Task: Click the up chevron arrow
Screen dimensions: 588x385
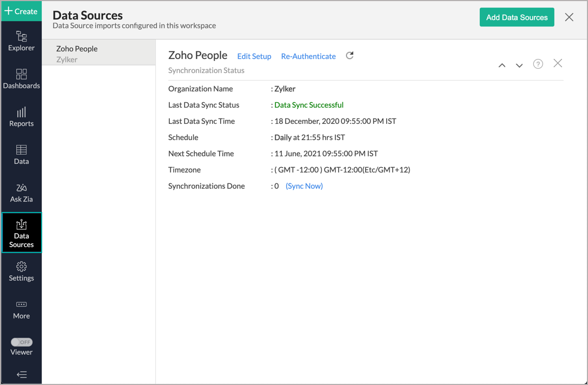Action: click(502, 65)
